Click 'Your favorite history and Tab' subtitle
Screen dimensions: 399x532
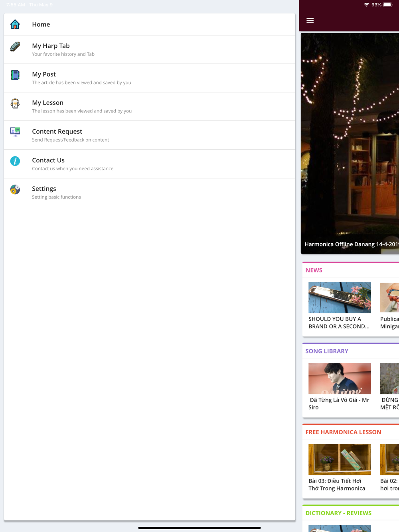click(63, 54)
